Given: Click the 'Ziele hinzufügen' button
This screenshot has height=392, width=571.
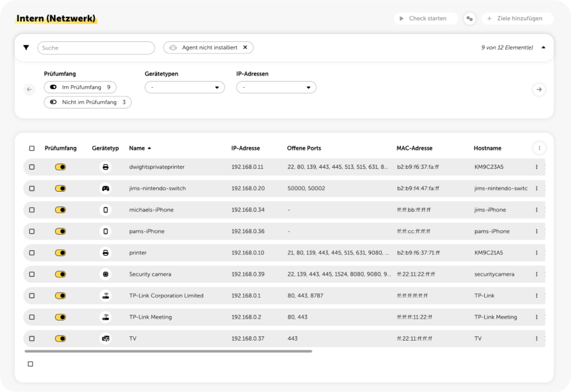Looking at the screenshot, I should click(x=517, y=19).
